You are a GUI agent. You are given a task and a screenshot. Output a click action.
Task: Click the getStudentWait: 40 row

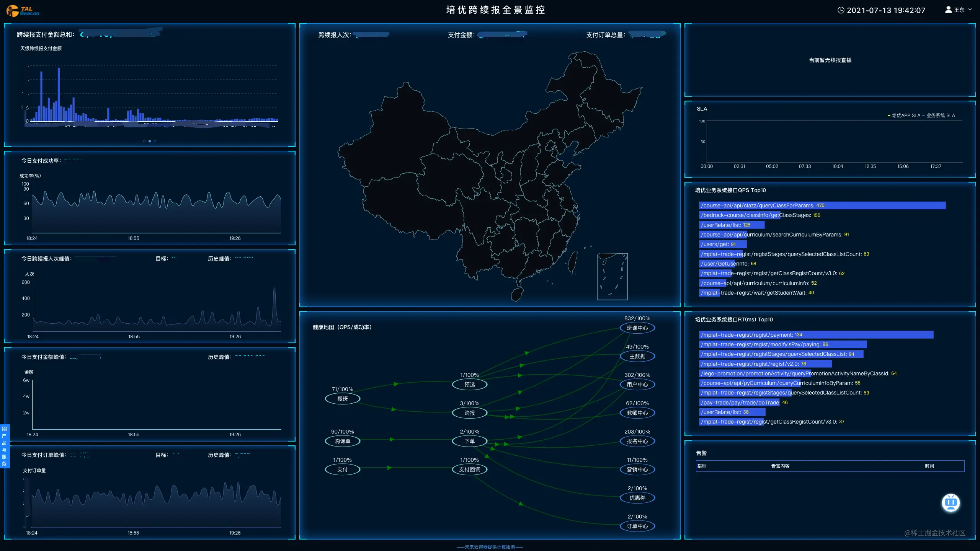click(x=757, y=293)
